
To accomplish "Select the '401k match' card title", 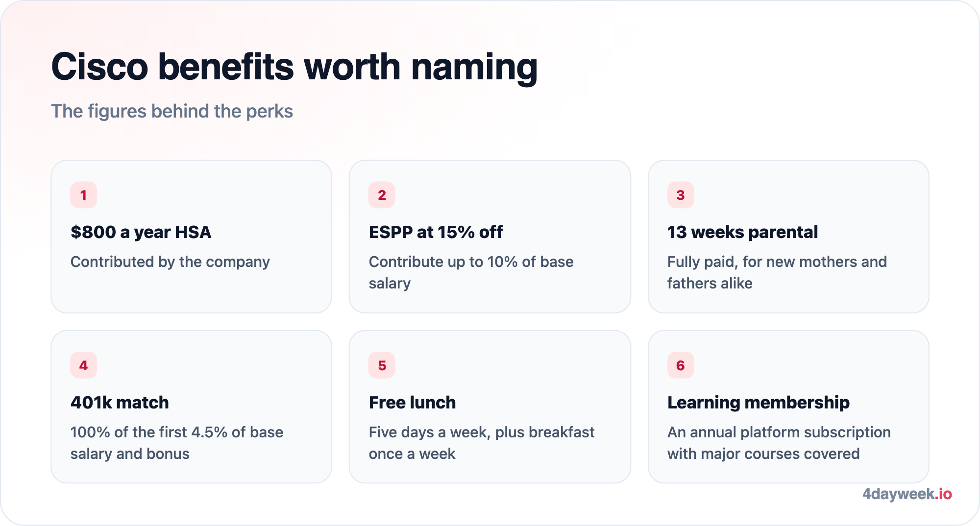I will tap(120, 403).
